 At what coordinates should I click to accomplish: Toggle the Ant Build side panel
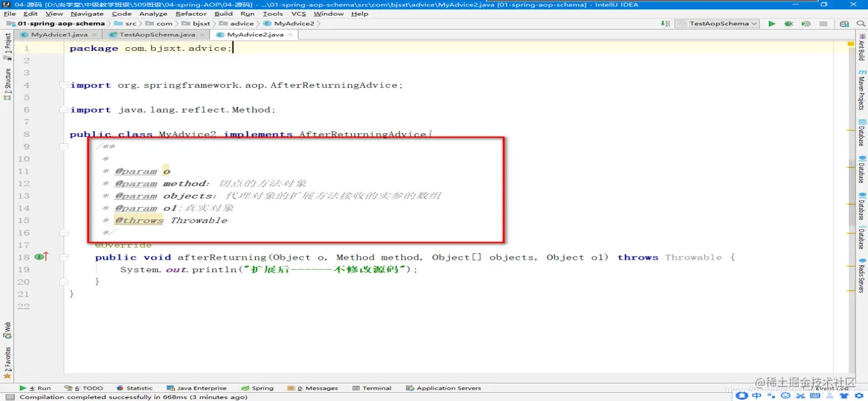[862, 47]
